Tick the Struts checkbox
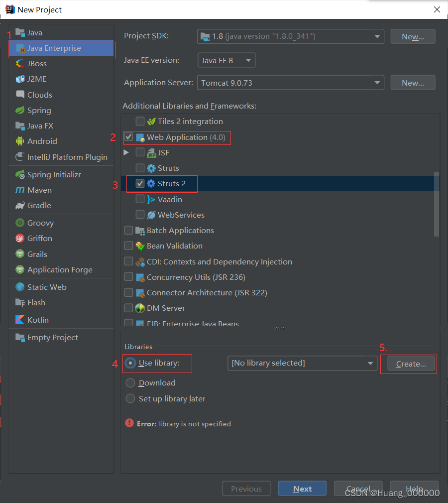The width and height of the screenshot is (448, 503). tap(140, 168)
